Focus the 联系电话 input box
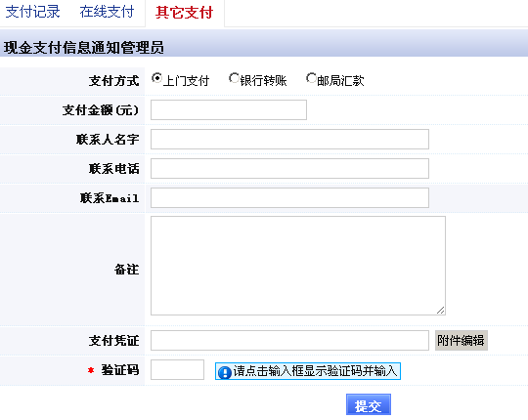This screenshot has height=420, width=528. pos(289,168)
